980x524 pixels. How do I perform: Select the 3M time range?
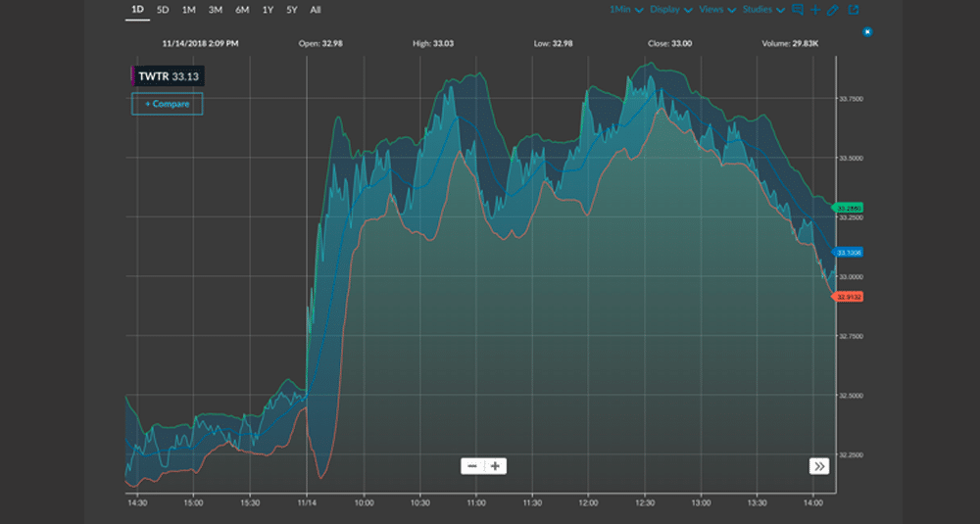point(215,10)
